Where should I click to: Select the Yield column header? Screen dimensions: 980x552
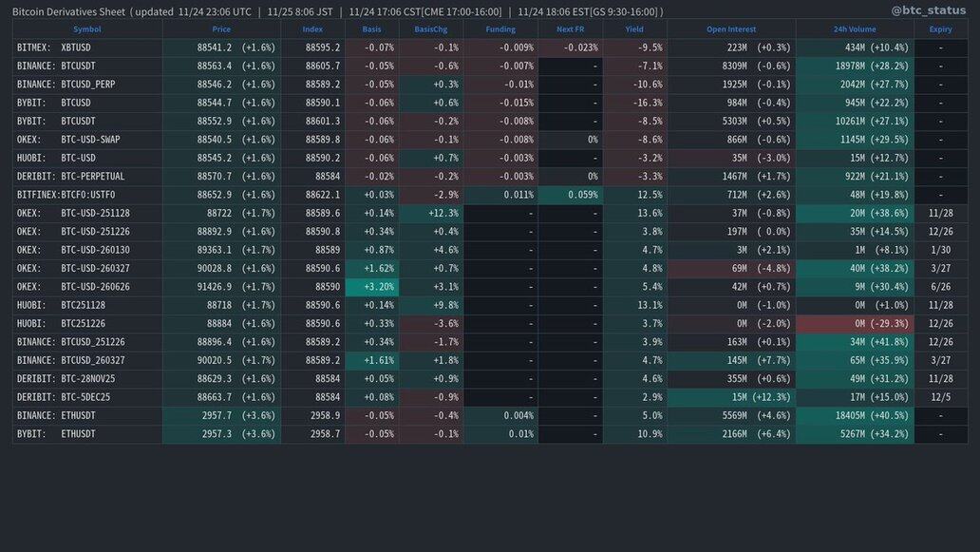[634, 29]
